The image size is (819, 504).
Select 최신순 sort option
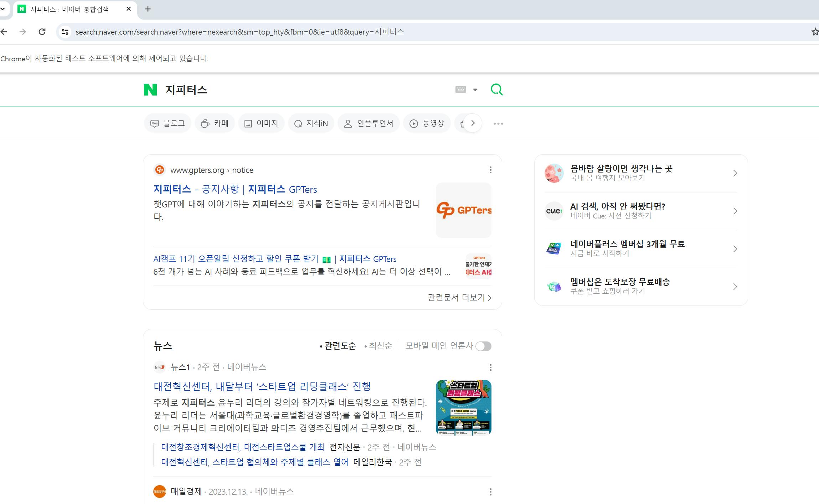pos(380,346)
